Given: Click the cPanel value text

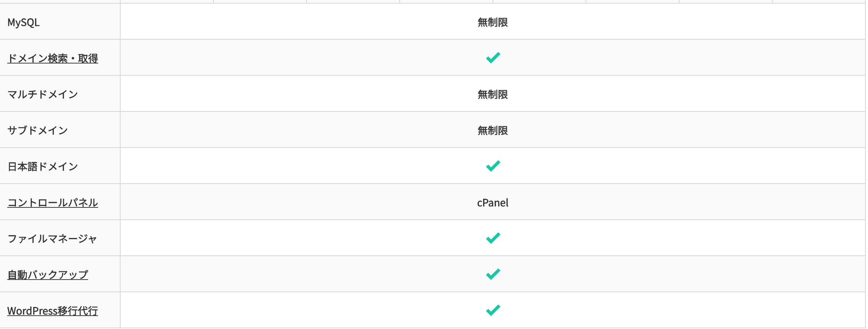Looking at the screenshot, I should (492, 203).
